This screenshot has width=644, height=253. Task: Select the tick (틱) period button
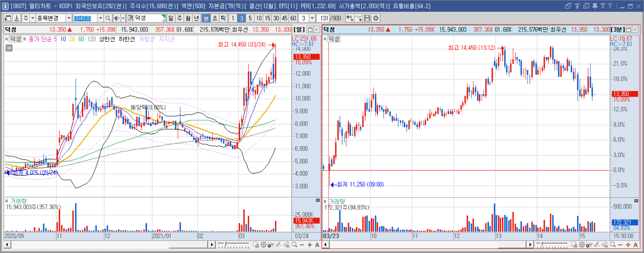[224, 18]
